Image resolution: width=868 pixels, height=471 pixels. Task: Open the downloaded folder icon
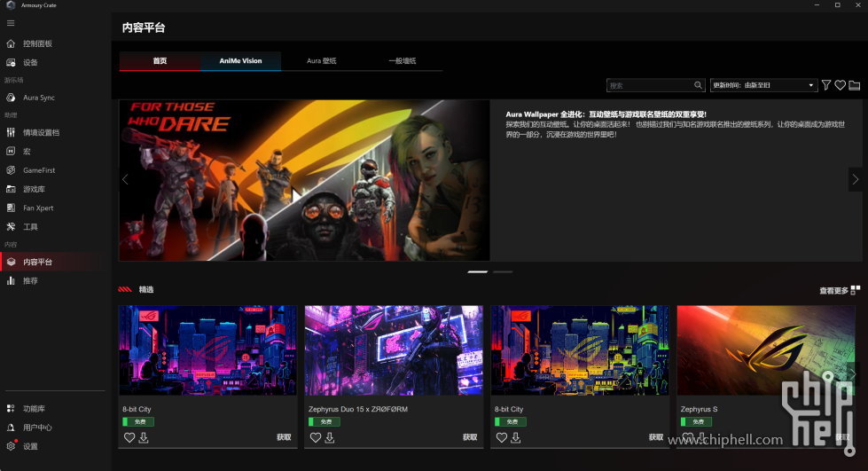[x=855, y=85]
